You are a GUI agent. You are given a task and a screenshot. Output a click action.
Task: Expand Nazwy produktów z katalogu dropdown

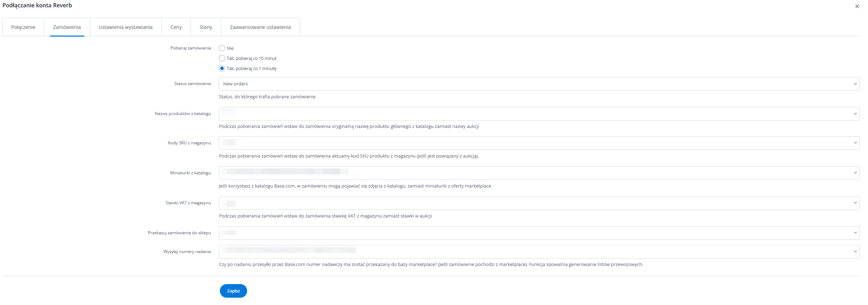(x=539, y=114)
